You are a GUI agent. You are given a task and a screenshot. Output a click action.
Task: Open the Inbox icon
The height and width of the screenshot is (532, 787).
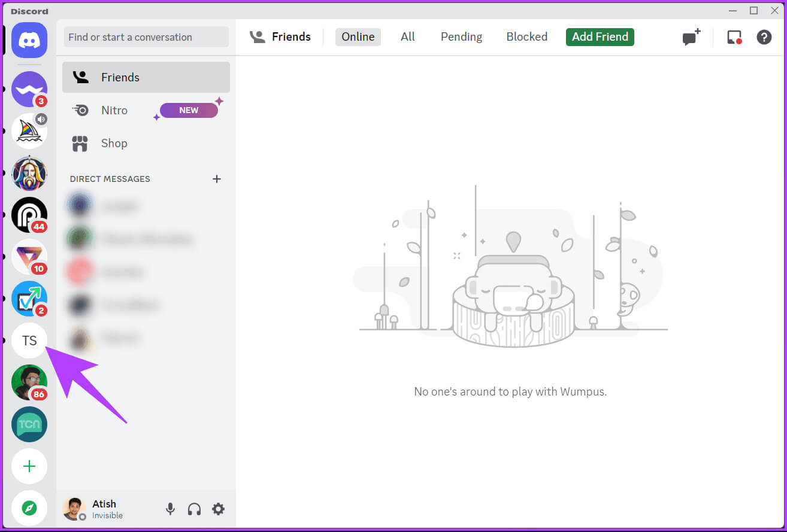point(734,37)
